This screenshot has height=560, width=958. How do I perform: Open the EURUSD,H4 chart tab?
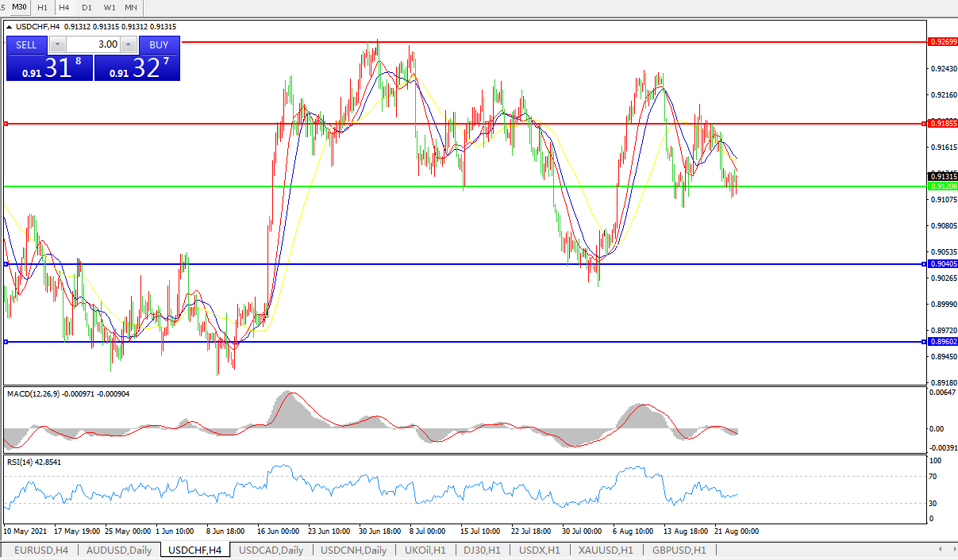[40, 550]
